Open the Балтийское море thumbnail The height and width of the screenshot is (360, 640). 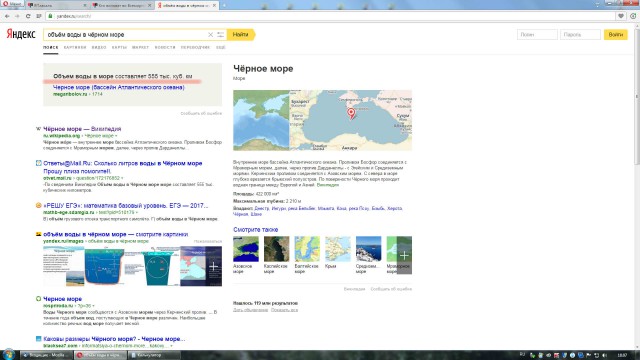point(307,249)
